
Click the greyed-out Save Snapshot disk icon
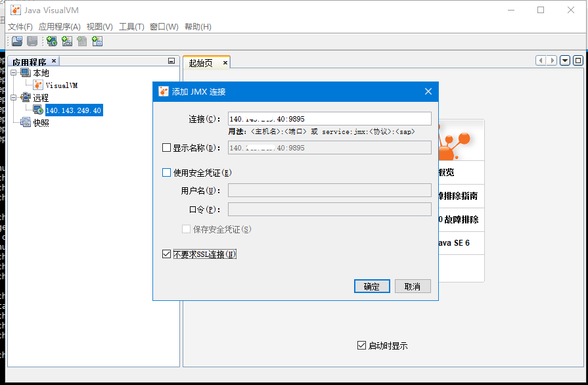[x=32, y=41]
